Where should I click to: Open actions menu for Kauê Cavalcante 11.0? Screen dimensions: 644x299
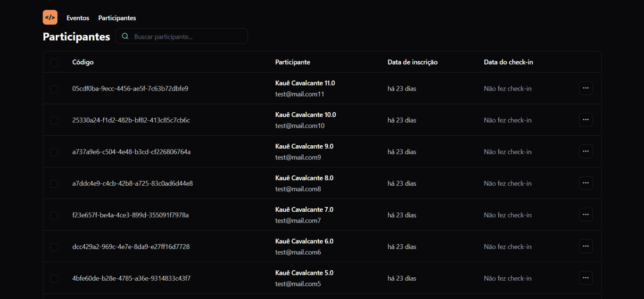pos(586,88)
